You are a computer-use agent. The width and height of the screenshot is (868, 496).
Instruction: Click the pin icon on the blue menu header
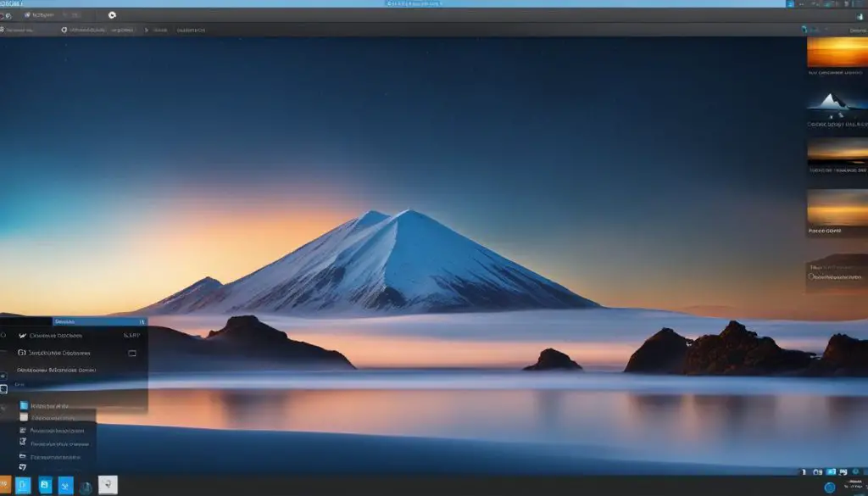point(142,321)
